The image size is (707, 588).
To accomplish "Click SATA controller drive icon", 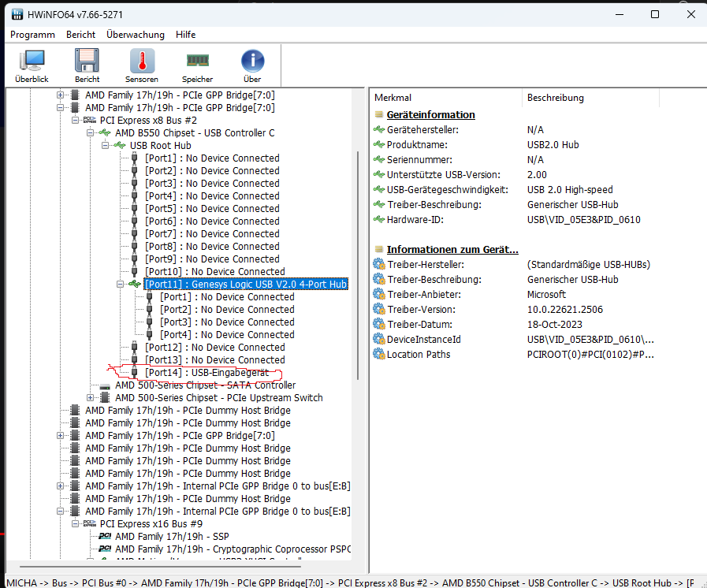I will pos(105,386).
